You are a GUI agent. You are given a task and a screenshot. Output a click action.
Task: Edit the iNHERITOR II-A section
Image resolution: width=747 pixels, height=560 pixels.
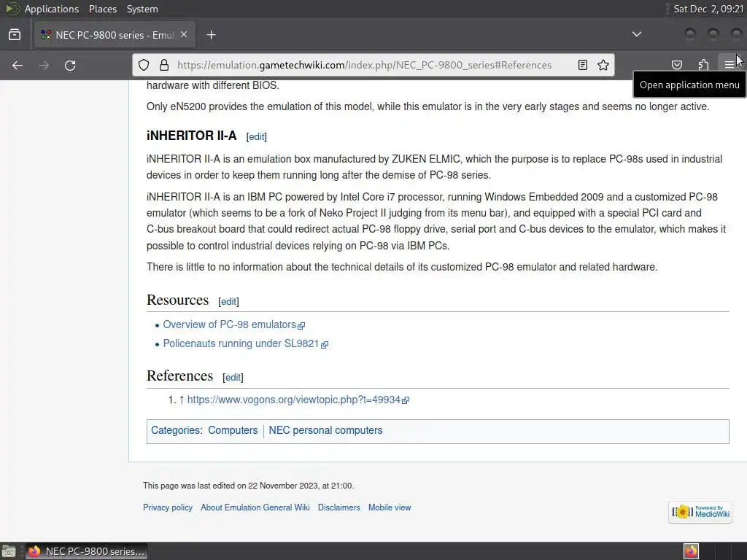coord(256,136)
